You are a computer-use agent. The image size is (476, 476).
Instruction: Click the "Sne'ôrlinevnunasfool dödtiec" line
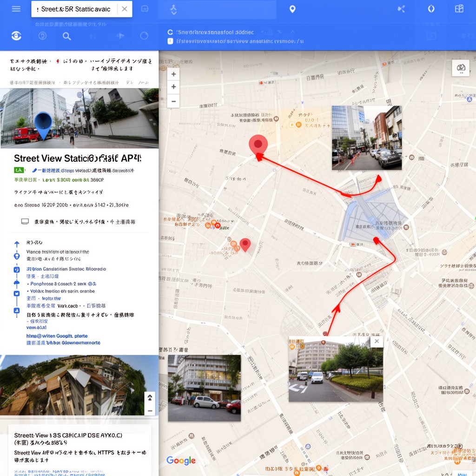click(215, 32)
